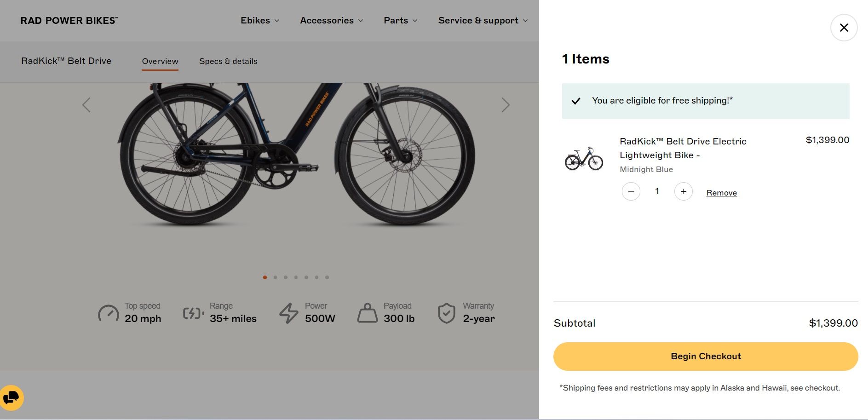Click the RadKick bike thumbnail in cart
Viewport: 868px width, 420px height.
(584, 159)
